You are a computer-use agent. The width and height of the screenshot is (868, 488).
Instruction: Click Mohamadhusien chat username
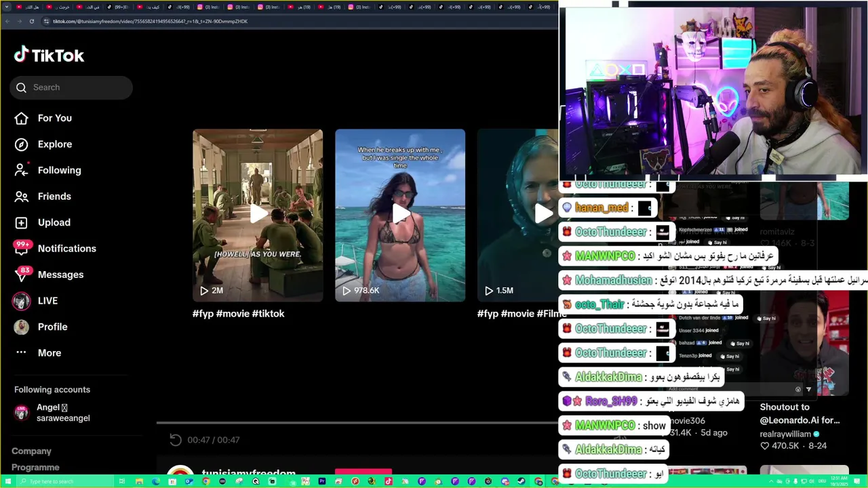pyautogui.click(x=614, y=280)
